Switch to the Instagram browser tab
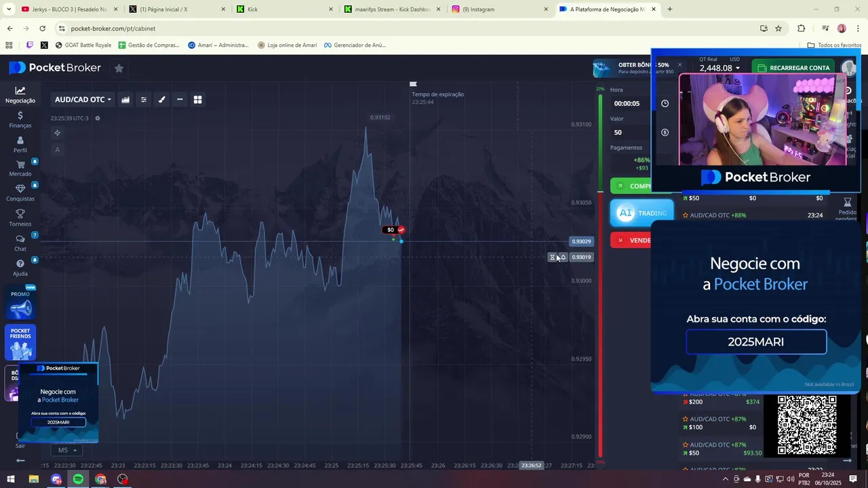The image size is (868, 488). coord(500,9)
